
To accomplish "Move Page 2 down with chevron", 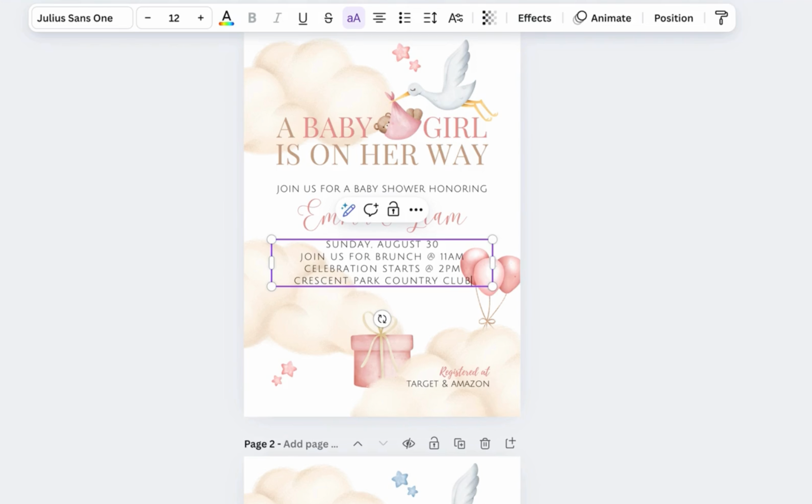I will pyautogui.click(x=383, y=444).
